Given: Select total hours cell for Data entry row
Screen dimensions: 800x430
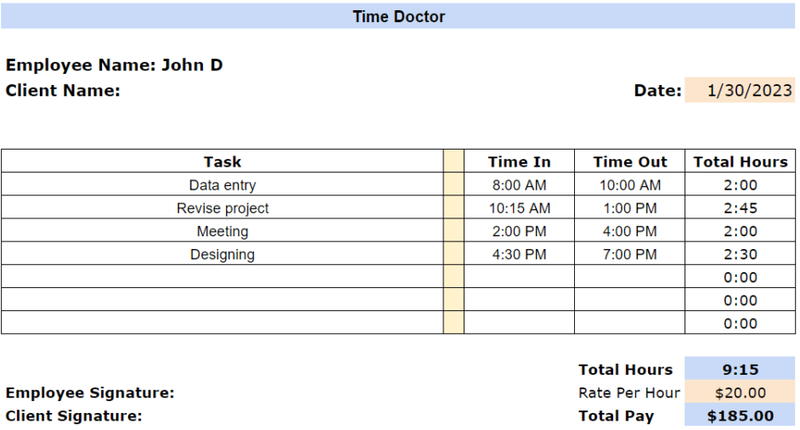Looking at the screenshot, I should [x=740, y=184].
